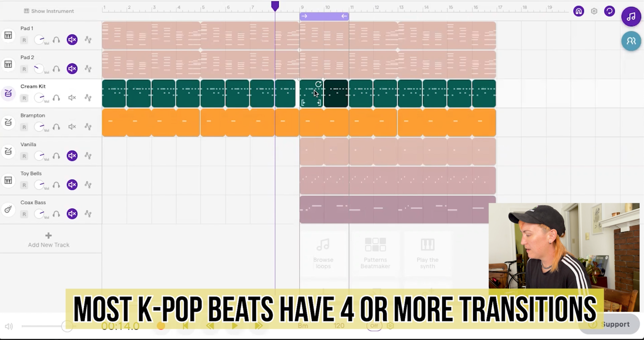Open automation settings for the Brampton track

click(x=88, y=126)
